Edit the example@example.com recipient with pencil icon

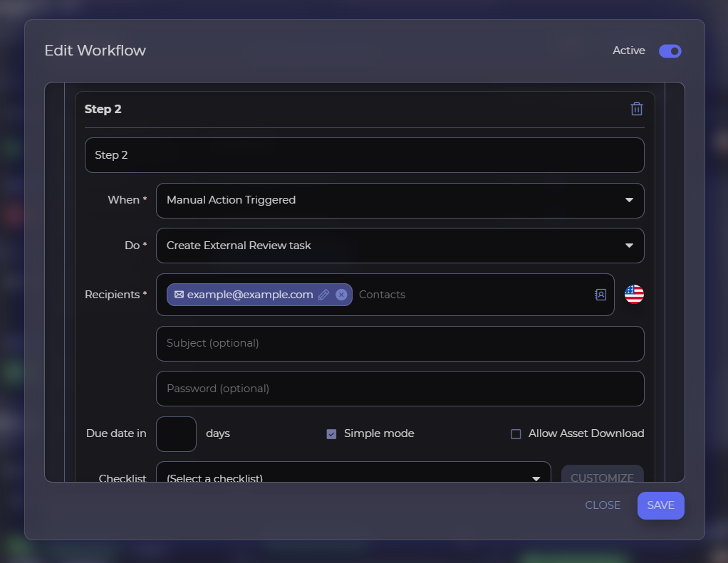323,295
